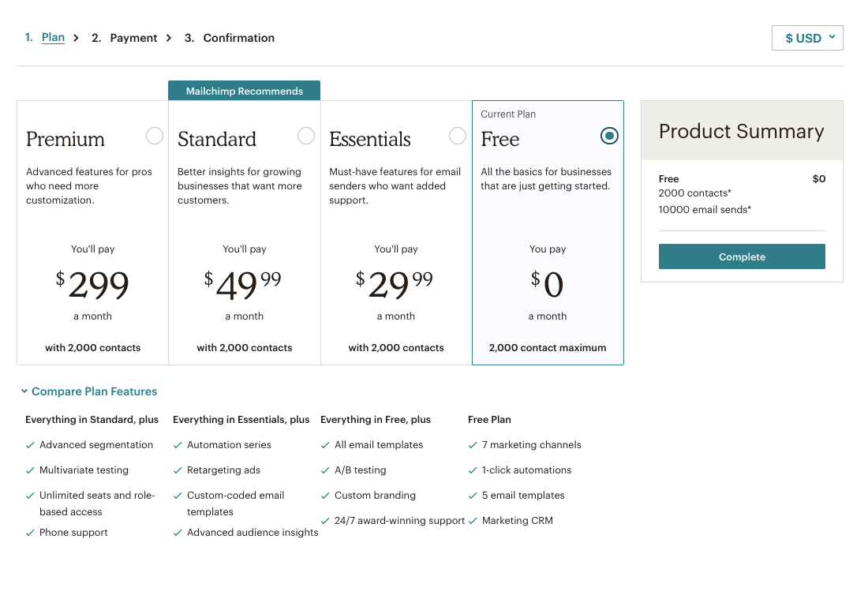Click the Payment step in breadcrumb

coord(133,38)
